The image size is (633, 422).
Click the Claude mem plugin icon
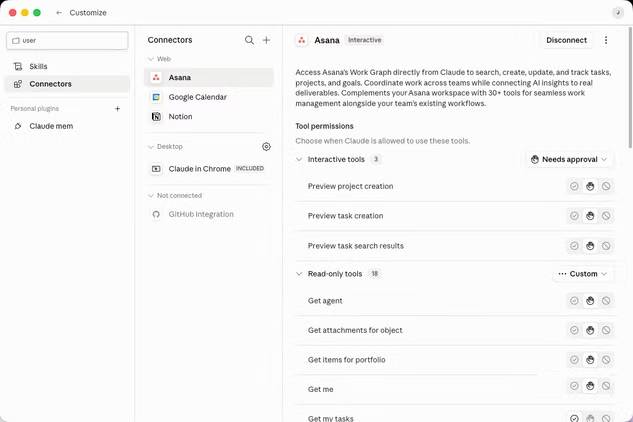point(18,126)
